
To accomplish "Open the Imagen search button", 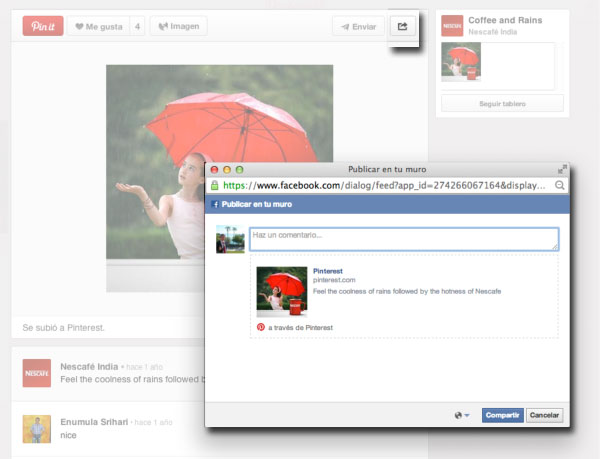I will pos(178,26).
